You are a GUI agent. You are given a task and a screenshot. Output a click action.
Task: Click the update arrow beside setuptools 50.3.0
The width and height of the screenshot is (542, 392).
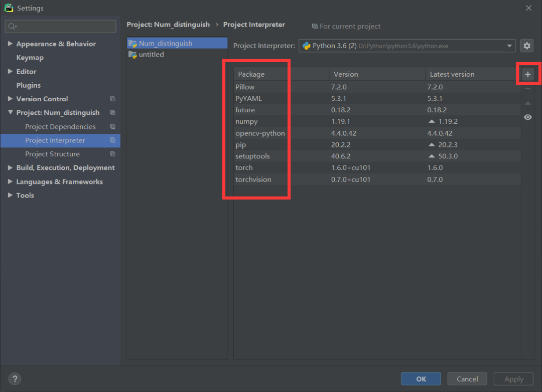[432, 156]
